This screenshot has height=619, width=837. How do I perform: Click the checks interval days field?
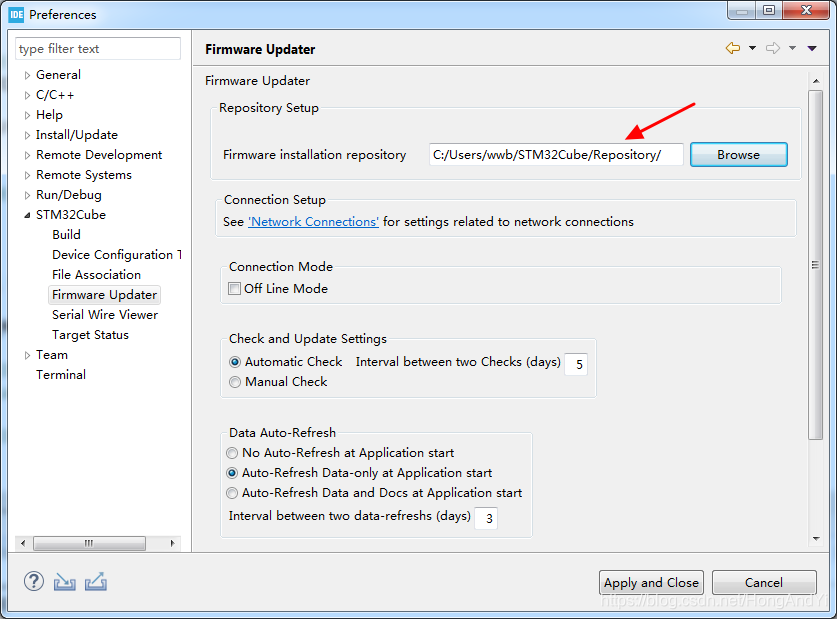click(x=576, y=364)
